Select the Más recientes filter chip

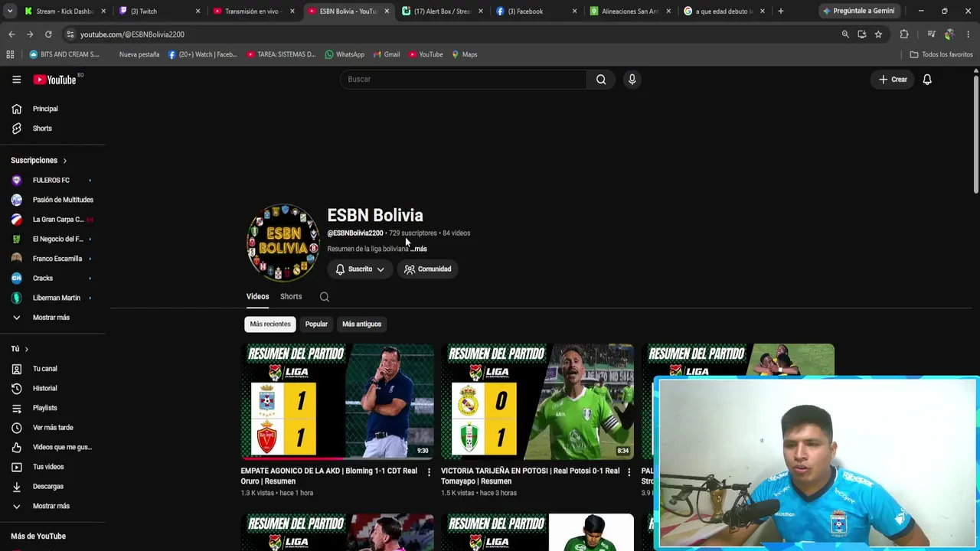[270, 324]
